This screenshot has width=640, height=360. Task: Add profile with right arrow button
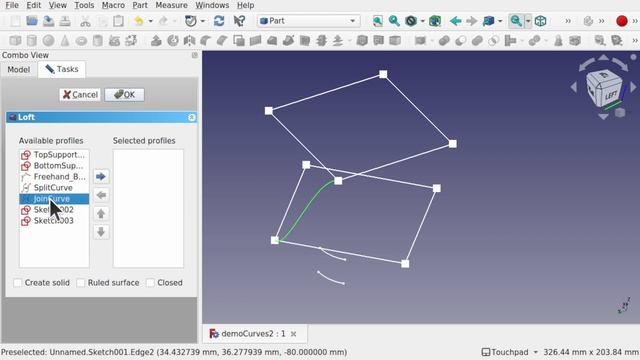[101, 176]
